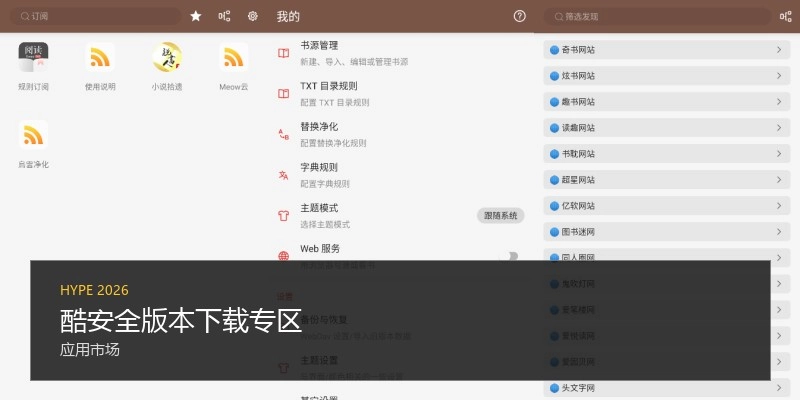Screen dimensions: 800x400
Task: Open the 跟随系统 theme mode selector
Action: [x=501, y=216]
